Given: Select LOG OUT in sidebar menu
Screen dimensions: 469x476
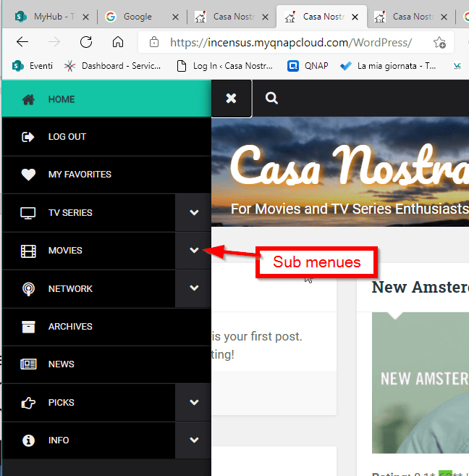Looking at the screenshot, I should [106, 137].
